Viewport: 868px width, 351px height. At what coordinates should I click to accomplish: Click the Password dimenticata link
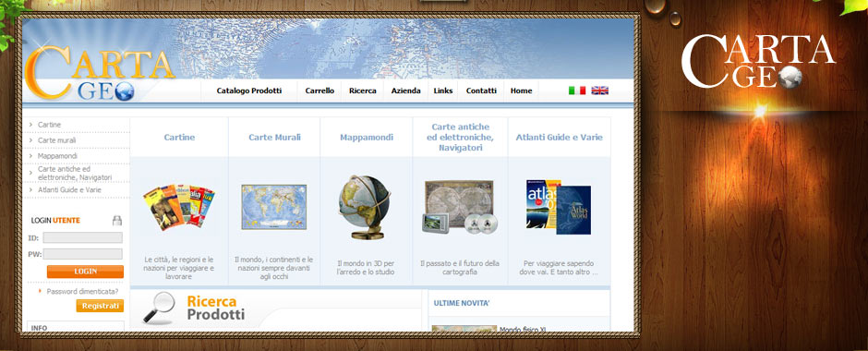coord(82,291)
